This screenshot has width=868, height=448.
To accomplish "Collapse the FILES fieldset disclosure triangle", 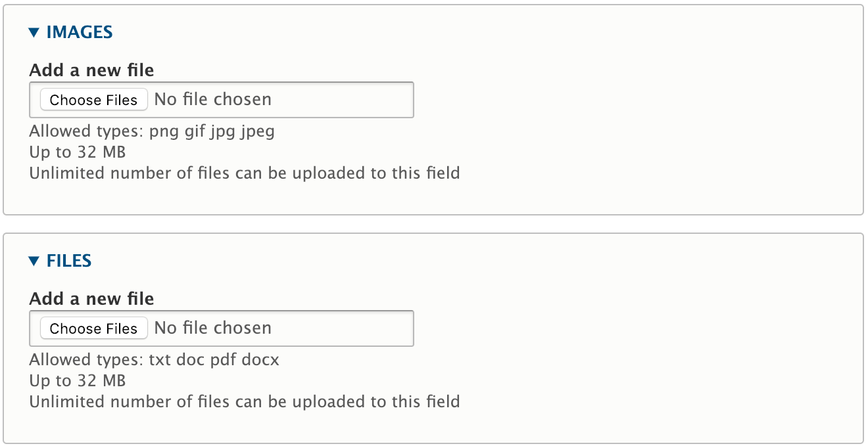I will pyautogui.click(x=33, y=260).
